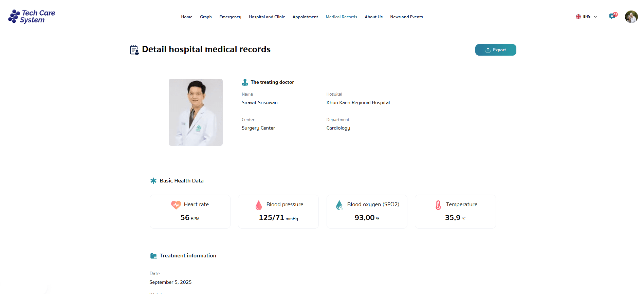
Task: Click the doctor's portrait photo
Action: (196, 112)
